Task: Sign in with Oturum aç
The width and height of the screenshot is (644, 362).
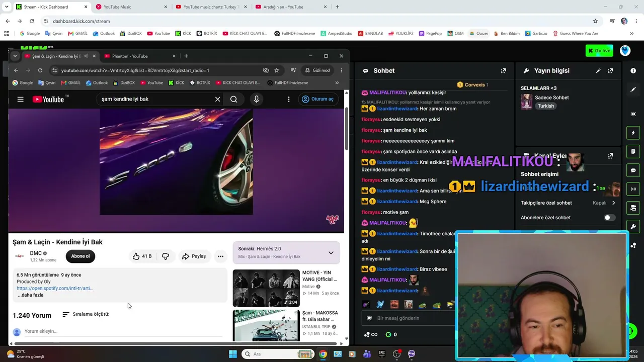Action: point(317,99)
